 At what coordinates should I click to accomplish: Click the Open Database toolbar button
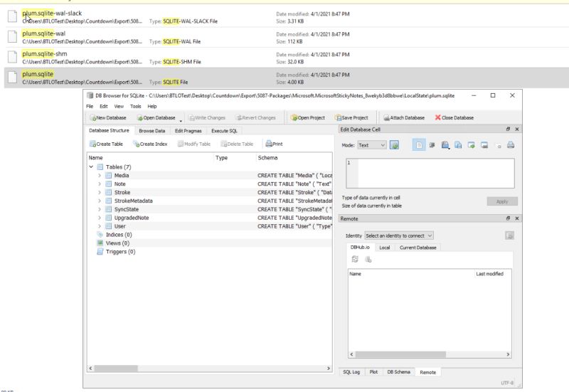[x=156, y=117]
